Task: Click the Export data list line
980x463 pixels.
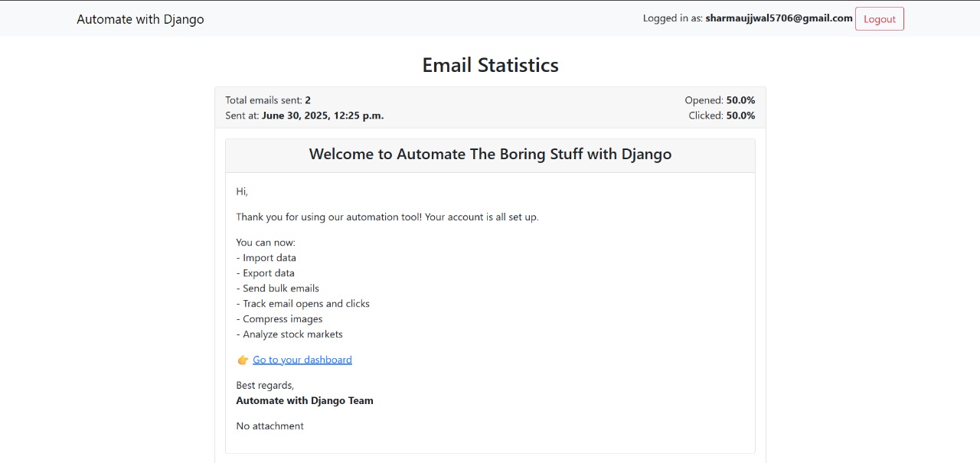Action: pyautogui.click(x=266, y=273)
